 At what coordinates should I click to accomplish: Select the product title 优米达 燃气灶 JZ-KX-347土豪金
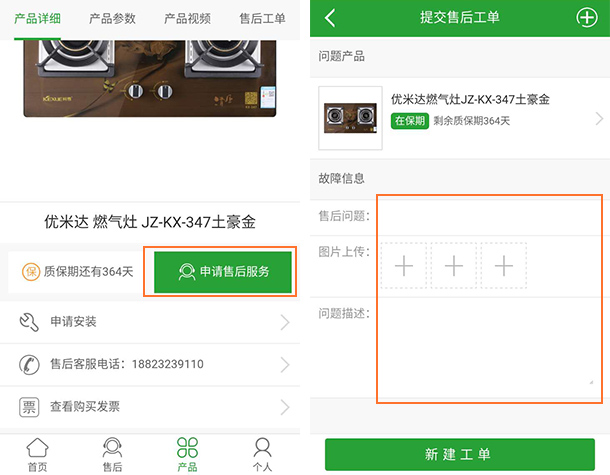click(x=150, y=222)
